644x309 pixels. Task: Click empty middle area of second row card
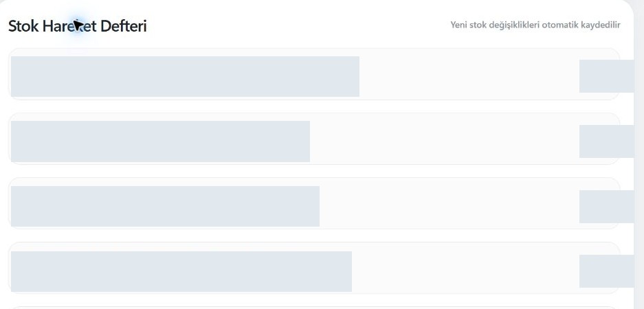(445, 139)
